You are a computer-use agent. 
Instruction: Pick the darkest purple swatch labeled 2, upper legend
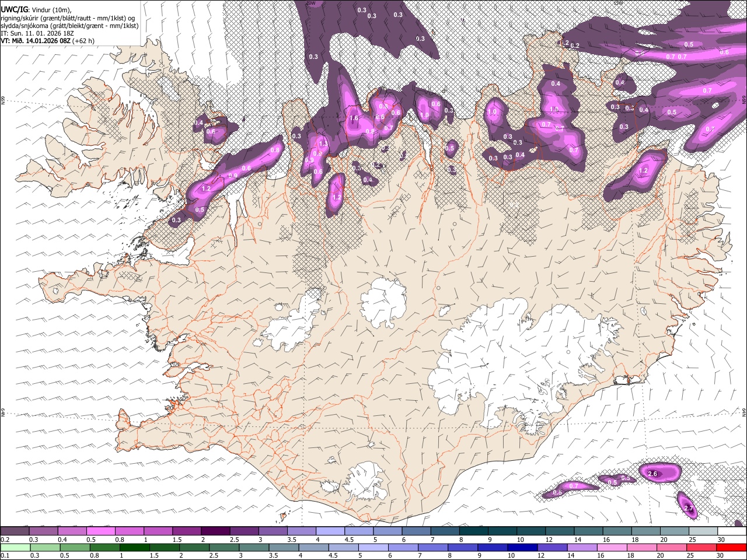point(215,531)
